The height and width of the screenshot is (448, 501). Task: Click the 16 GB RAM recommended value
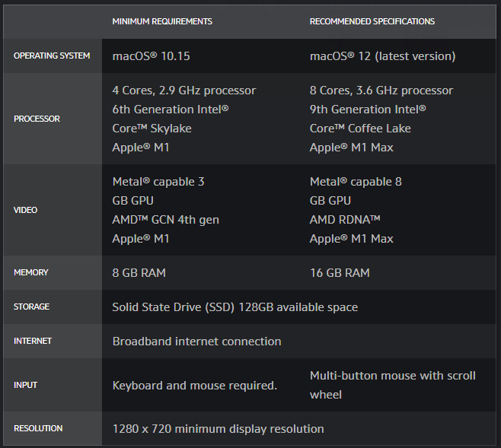(340, 273)
